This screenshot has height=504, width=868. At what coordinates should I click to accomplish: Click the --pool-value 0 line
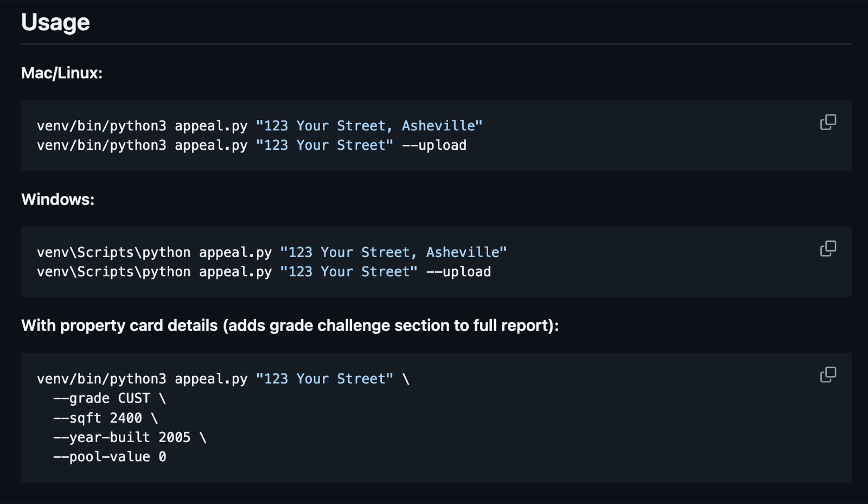point(110,457)
